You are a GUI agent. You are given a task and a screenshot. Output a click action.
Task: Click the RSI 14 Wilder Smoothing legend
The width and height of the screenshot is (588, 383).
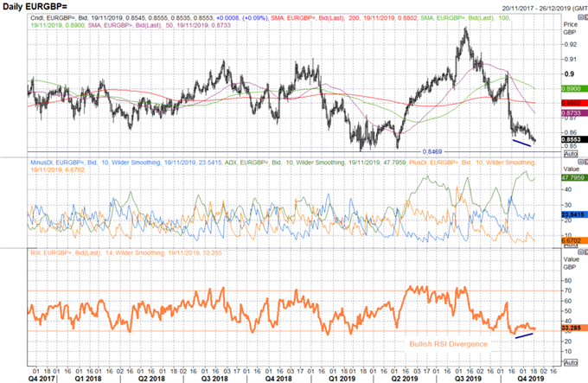pyautogui.click(x=126, y=253)
